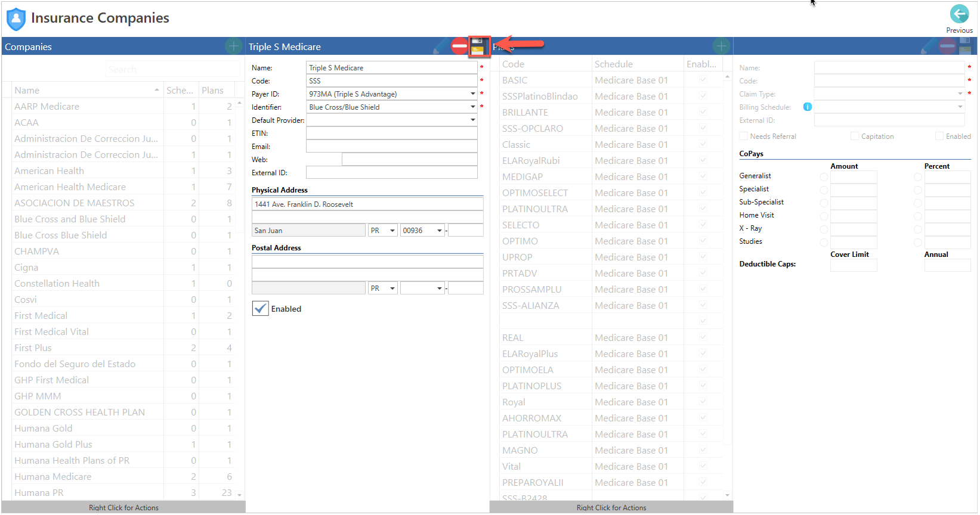Toggle enabled checkbox for BRILLANTE plan
The image size is (980, 515).
[x=703, y=112]
